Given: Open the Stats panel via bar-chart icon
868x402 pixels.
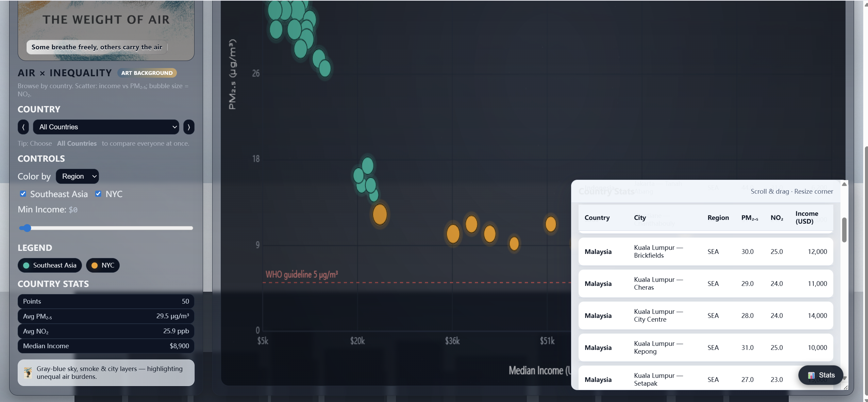Looking at the screenshot, I should point(811,375).
